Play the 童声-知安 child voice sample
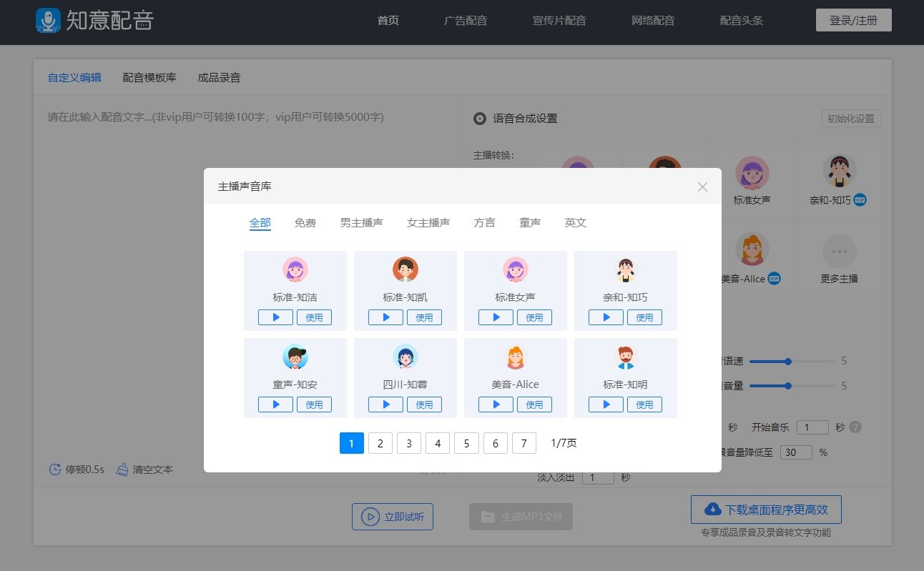Screen dimensions: 924x571 tap(275, 404)
